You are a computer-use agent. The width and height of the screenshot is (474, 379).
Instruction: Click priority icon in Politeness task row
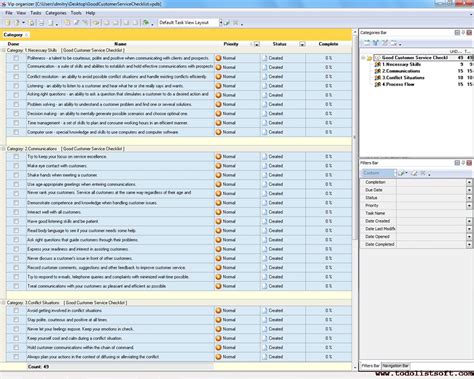pos(218,58)
